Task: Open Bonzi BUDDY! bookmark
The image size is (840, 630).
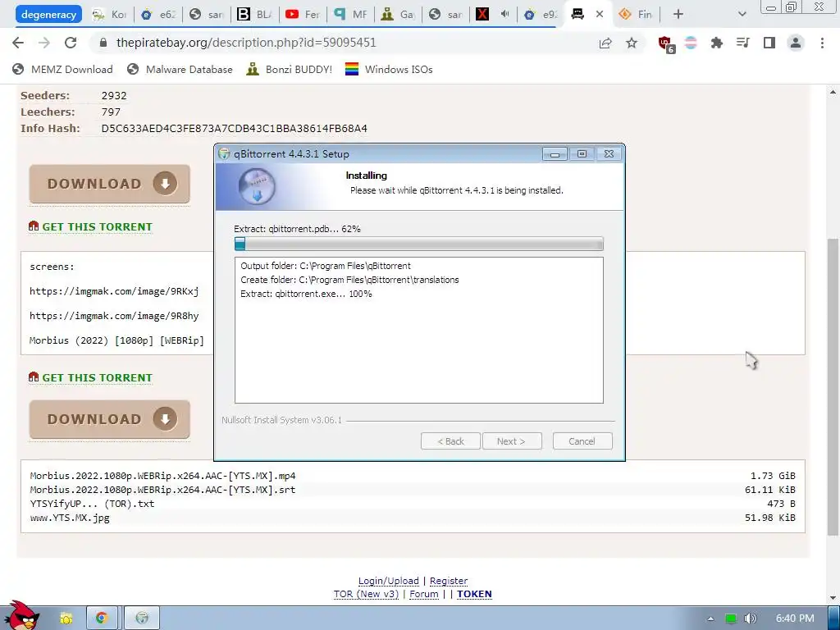Action: [x=290, y=69]
